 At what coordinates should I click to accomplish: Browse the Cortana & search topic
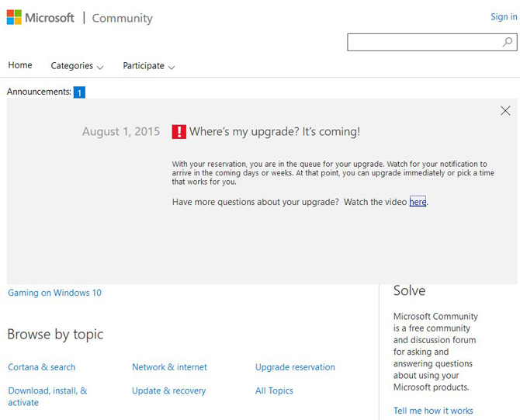click(41, 367)
